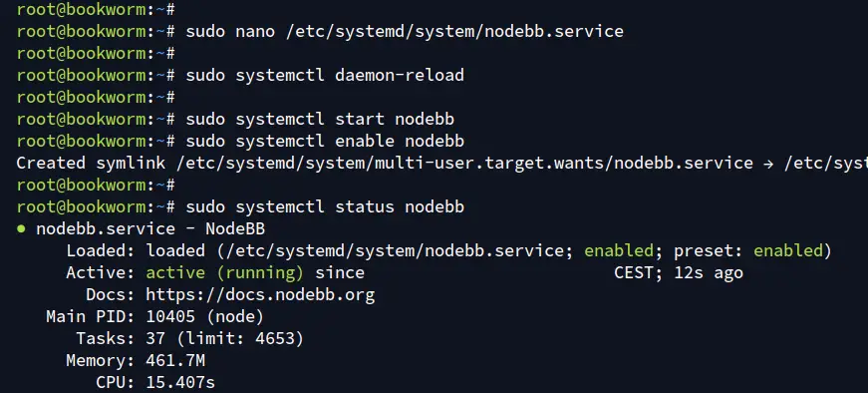The width and height of the screenshot is (868, 393).
Task: Click the CPU 15.407s value
Action: (x=180, y=382)
